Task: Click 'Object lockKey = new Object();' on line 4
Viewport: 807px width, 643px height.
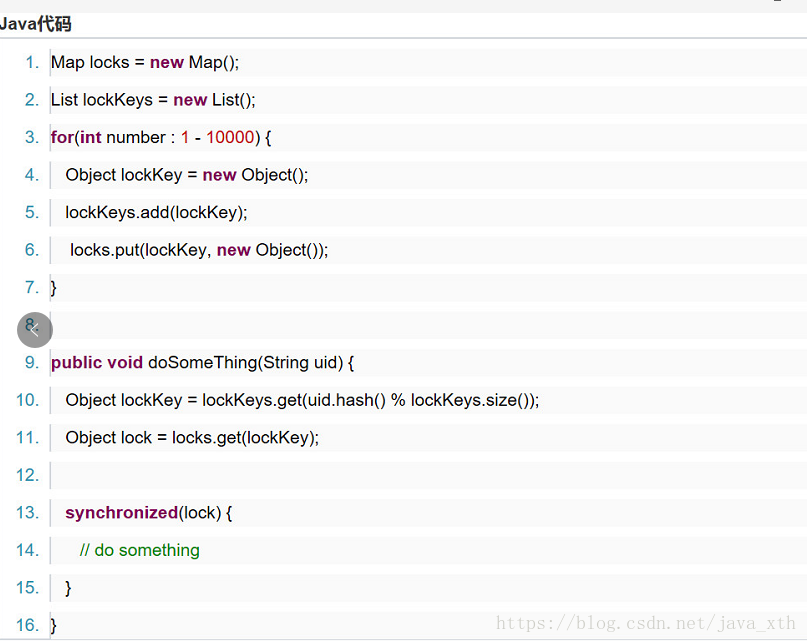Action: click(x=187, y=175)
